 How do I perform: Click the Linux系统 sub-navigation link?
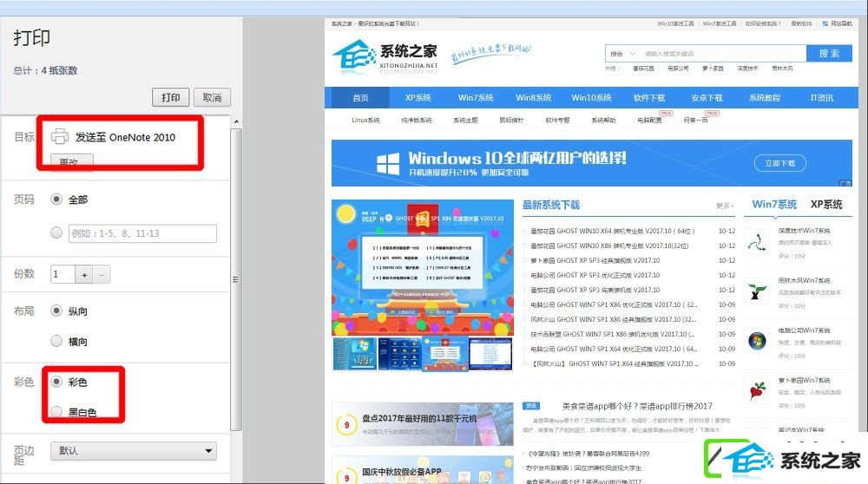pos(365,120)
